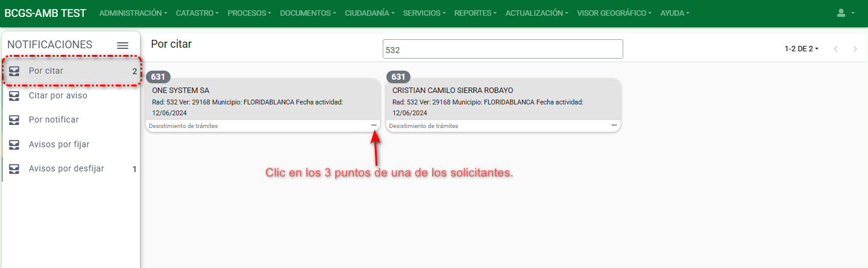Click the inbox icon beside Avisos por fijar
The image size is (868, 268).
(x=14, y=145)
